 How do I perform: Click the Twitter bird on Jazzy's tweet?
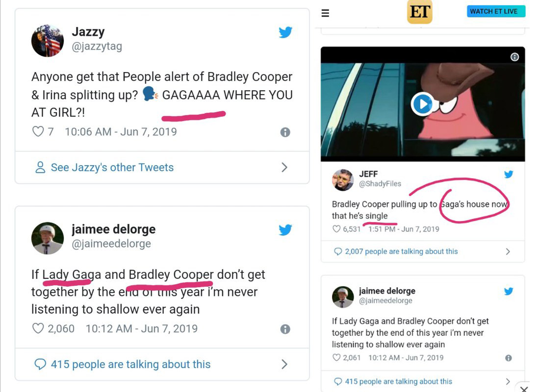click(x=285, y=33)
